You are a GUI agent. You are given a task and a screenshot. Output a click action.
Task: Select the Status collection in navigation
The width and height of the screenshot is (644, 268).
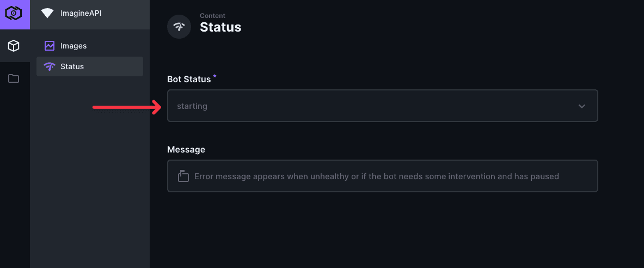(x=89, y=66)
